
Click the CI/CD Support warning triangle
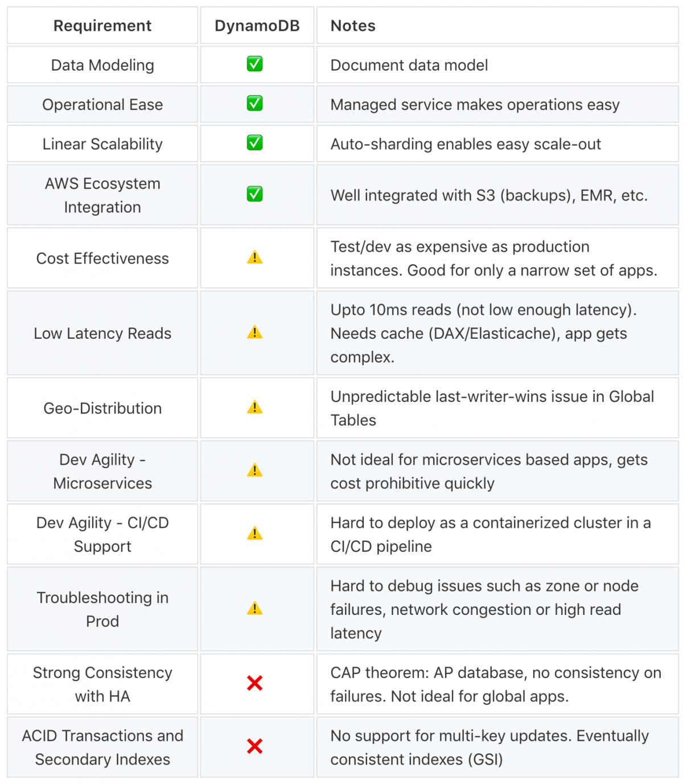coord(254,534)
